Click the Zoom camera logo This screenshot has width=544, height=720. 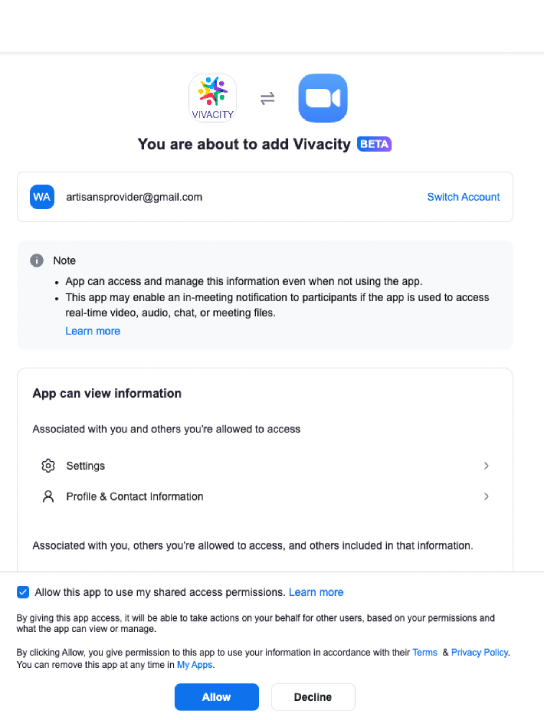click(323, 98)
